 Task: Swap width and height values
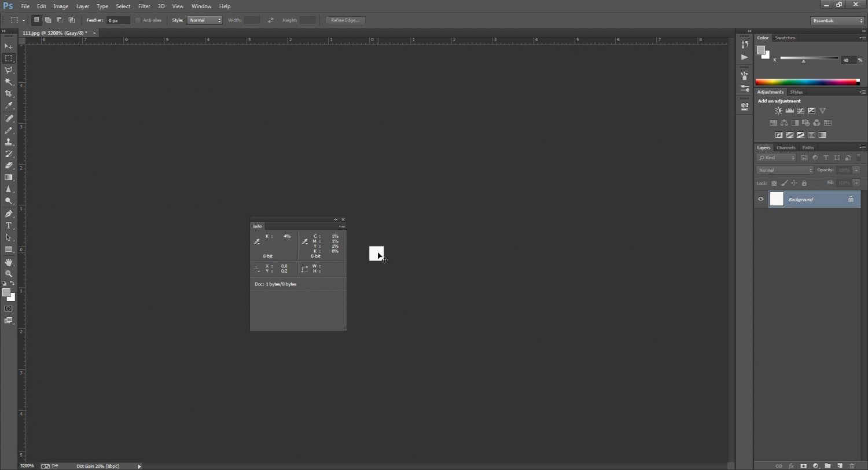click(271, 20)
